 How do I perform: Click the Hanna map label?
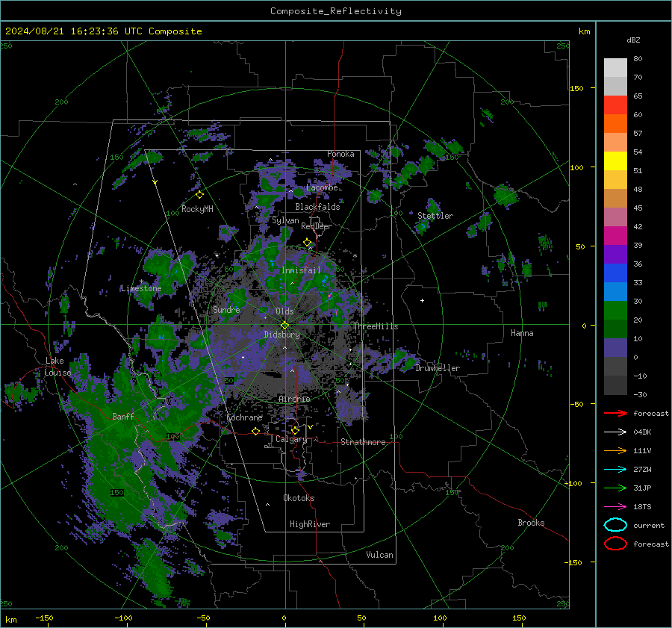tap(522, 333)
